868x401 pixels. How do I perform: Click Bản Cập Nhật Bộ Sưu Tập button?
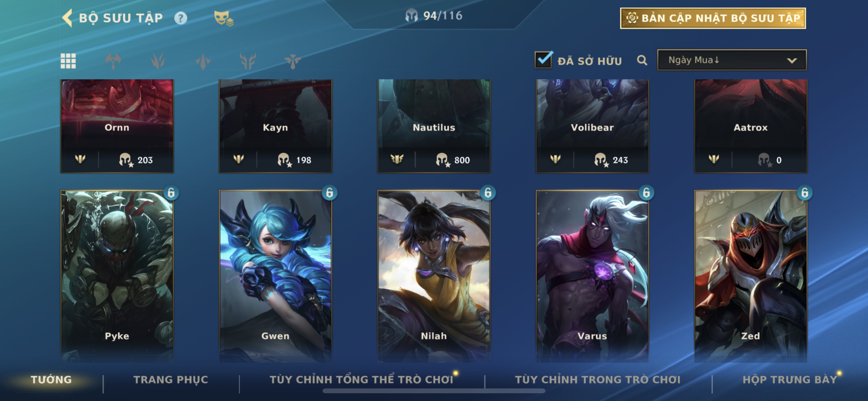[x=713, y=18]
